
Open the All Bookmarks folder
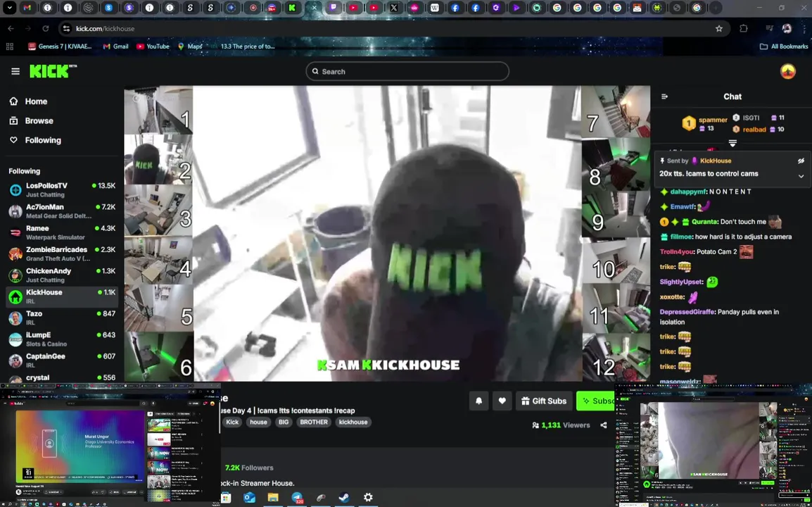(x=784, y=46)
